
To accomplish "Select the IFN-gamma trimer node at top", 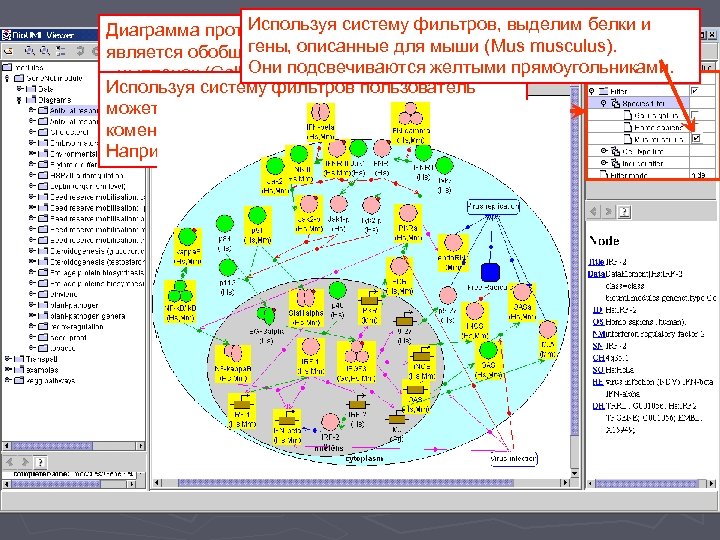I will [x=410, y=123].
